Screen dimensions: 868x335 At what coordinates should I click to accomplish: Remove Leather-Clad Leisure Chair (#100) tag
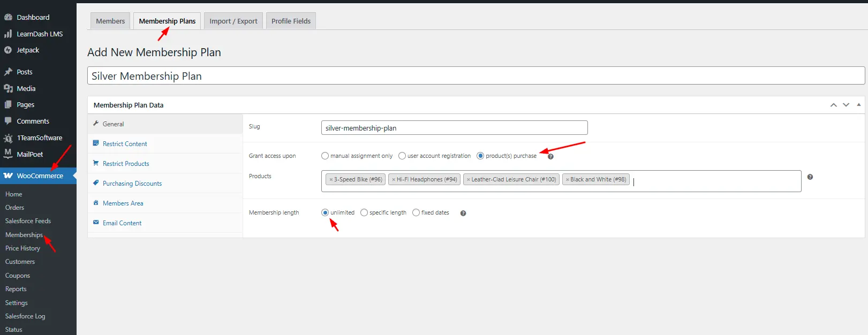(x=469, y=180)
